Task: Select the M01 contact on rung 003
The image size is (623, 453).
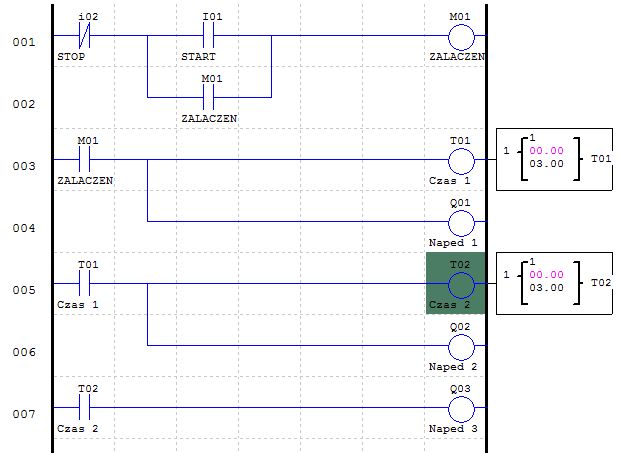Action: pyautogui.click(x=85, y=160)
